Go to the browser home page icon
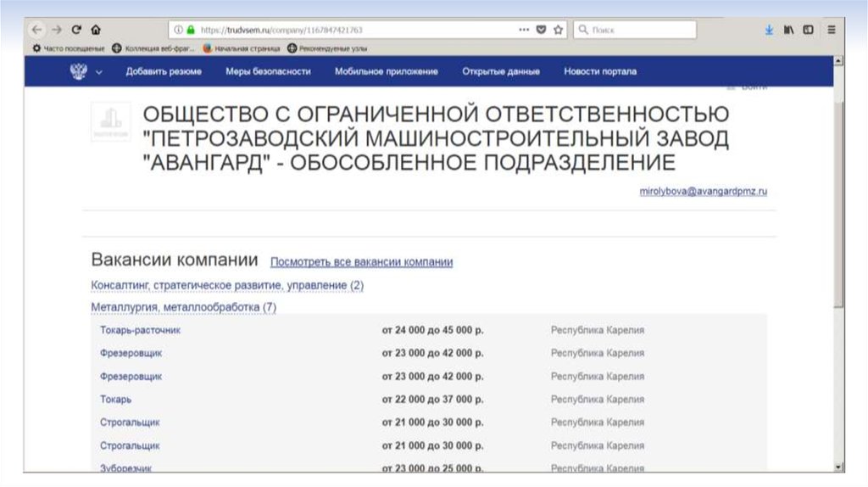The width and height of the screenshot is (868, 487). pyautogui.click(x=95, y=30)
